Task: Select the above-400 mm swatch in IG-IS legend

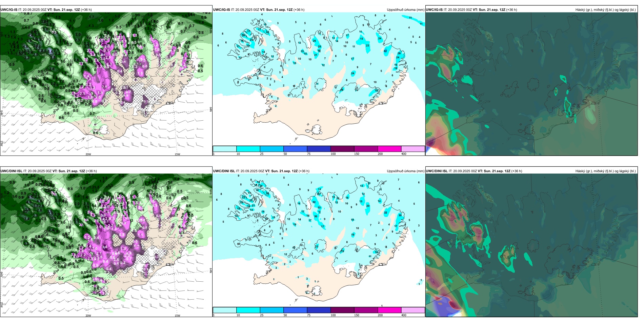Action: pyautogui.click(x=413, y=149)
